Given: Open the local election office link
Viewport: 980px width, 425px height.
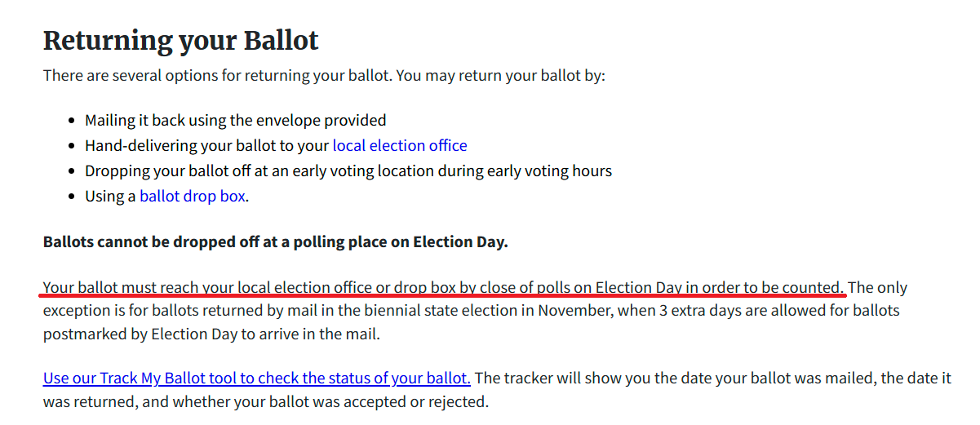Looking at the screenshot, I should point(399,146).
